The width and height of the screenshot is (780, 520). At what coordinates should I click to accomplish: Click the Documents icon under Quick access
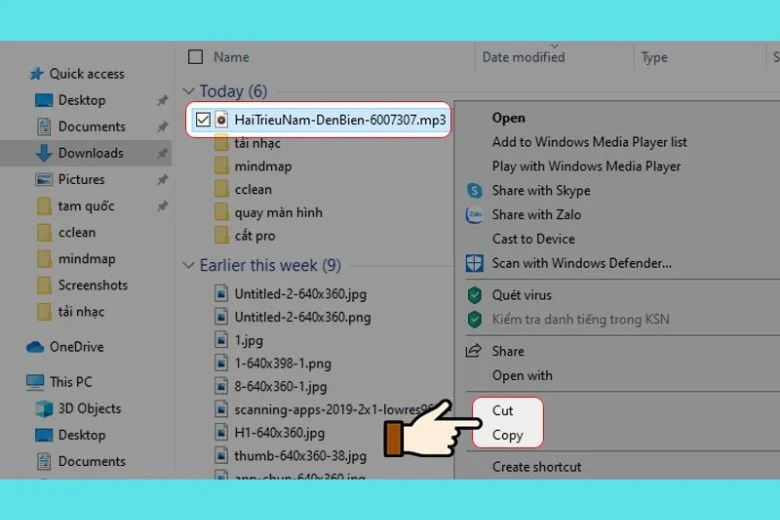(x=44, y=127)
